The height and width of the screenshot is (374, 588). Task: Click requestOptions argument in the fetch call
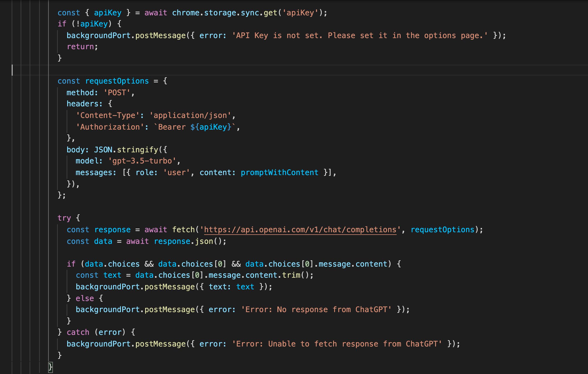(x=443, y=230)
